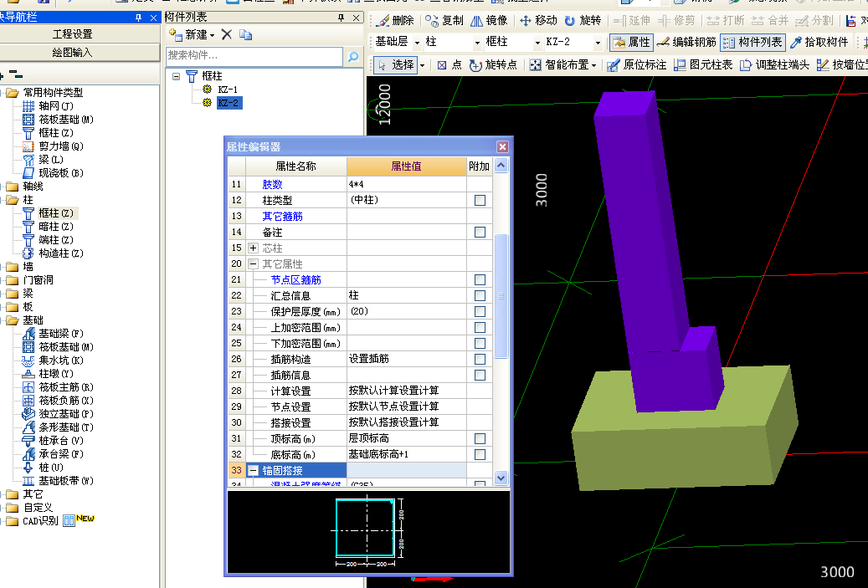868x588 pixels.
Task: Open the 门窗洞 folder in navigation tree
Action: click(30, 280)
